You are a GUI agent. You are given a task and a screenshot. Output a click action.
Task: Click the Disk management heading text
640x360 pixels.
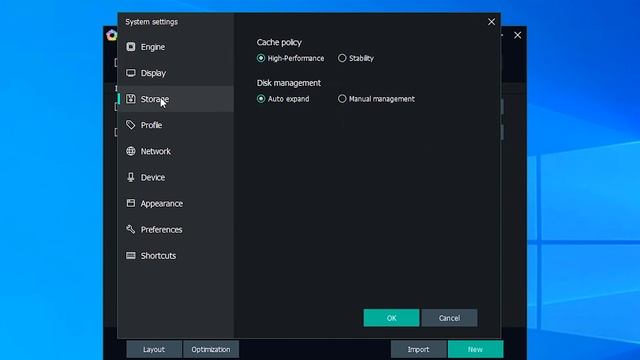[x=289, y=83]
